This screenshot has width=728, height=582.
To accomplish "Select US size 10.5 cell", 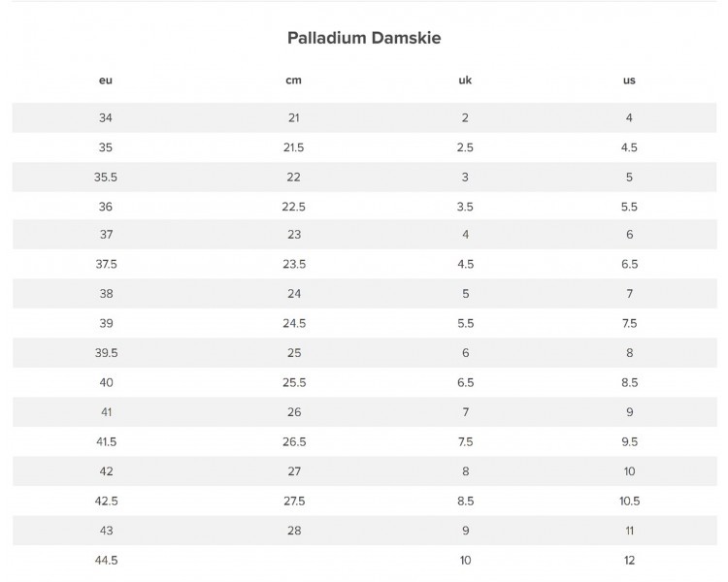I will coord(629,501).
